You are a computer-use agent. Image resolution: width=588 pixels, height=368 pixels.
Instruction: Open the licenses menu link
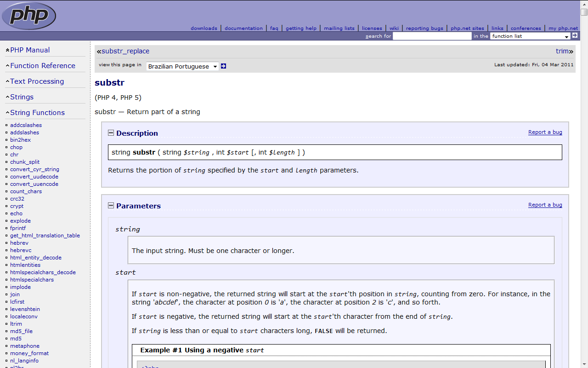(372, 28)
